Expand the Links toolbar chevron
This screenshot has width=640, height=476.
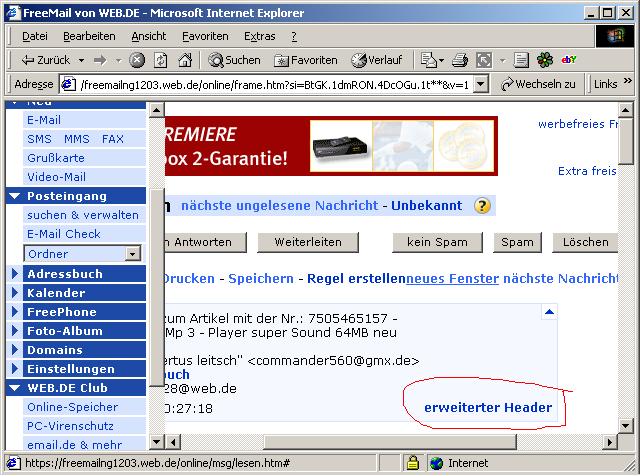point(628,81)
